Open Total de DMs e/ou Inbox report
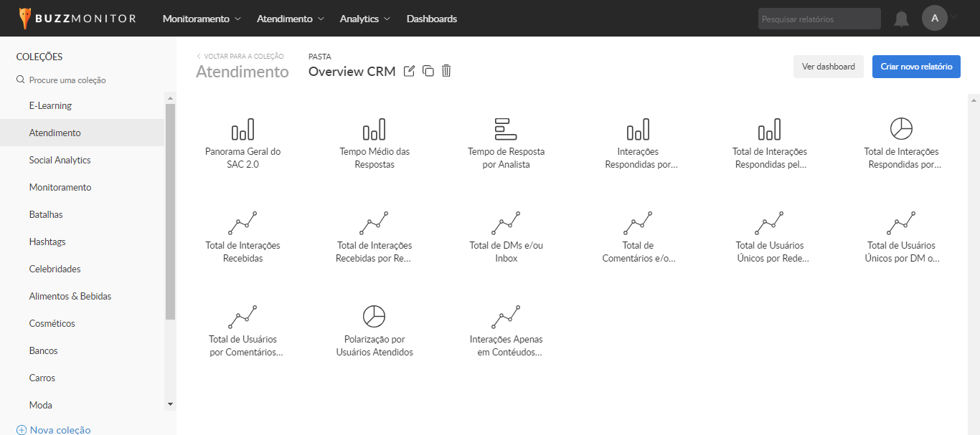Screen dimensions: 980x435 (506, 237)
